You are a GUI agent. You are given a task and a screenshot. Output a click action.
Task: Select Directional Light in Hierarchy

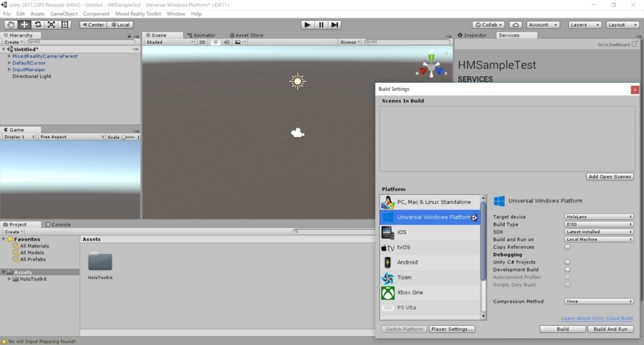(31, 76)
